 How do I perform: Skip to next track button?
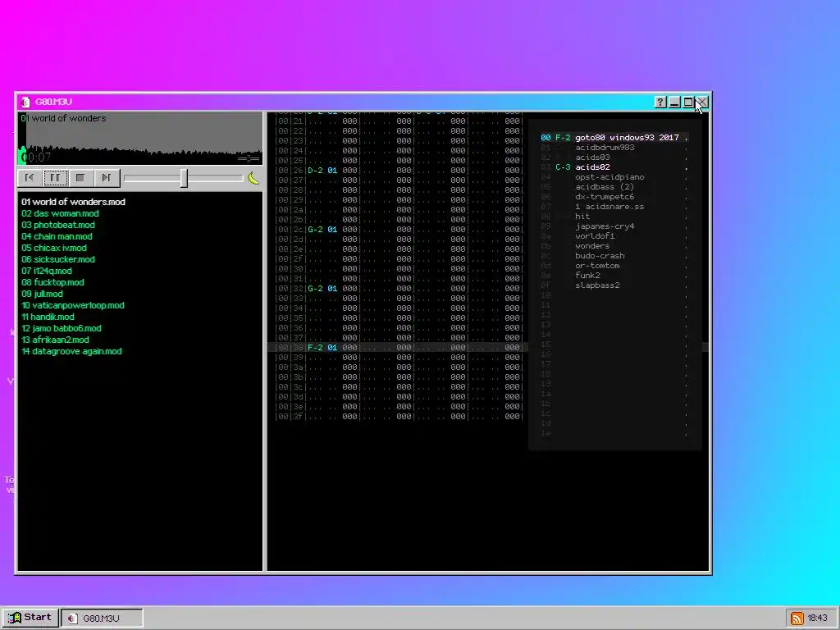106,177
